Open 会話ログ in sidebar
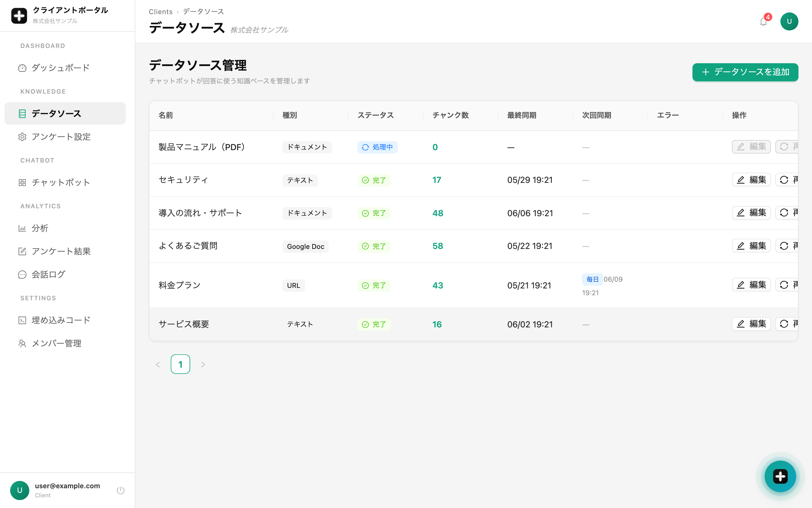The image size is (812, 508). coord(65,275)
